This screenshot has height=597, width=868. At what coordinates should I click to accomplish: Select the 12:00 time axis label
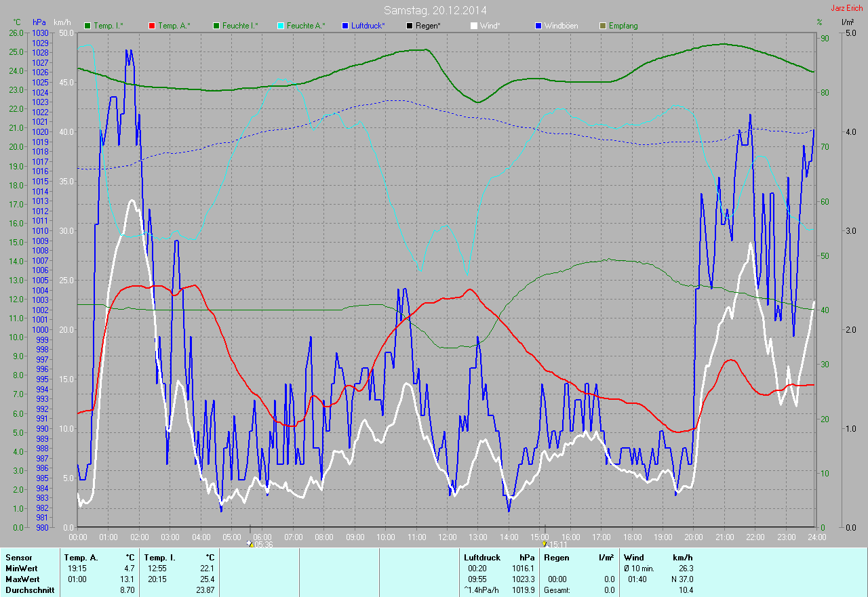click(446, 537)
